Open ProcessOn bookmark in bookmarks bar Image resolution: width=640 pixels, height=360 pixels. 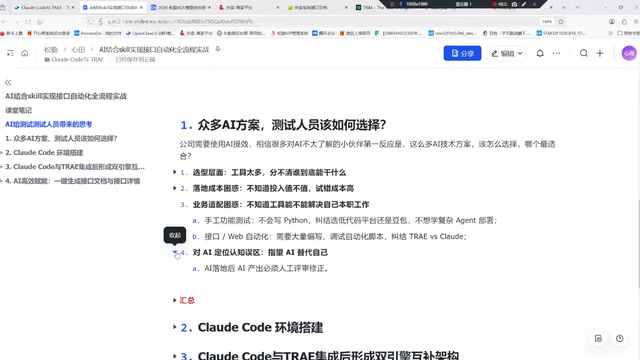(97, 33)
